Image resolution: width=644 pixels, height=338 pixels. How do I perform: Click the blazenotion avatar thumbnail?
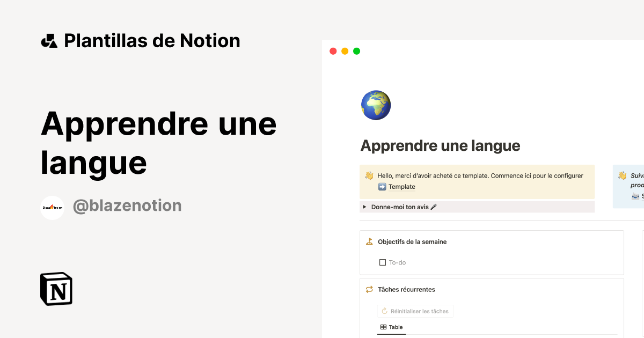52,207
